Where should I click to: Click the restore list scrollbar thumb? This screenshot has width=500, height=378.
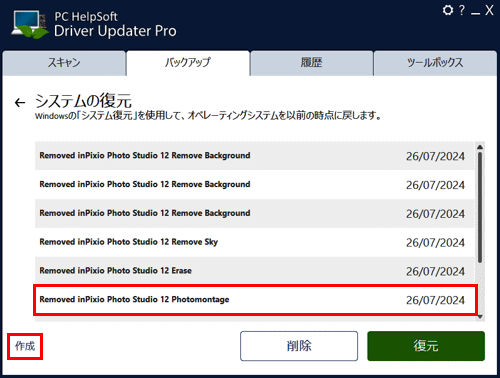coord(480,207)
